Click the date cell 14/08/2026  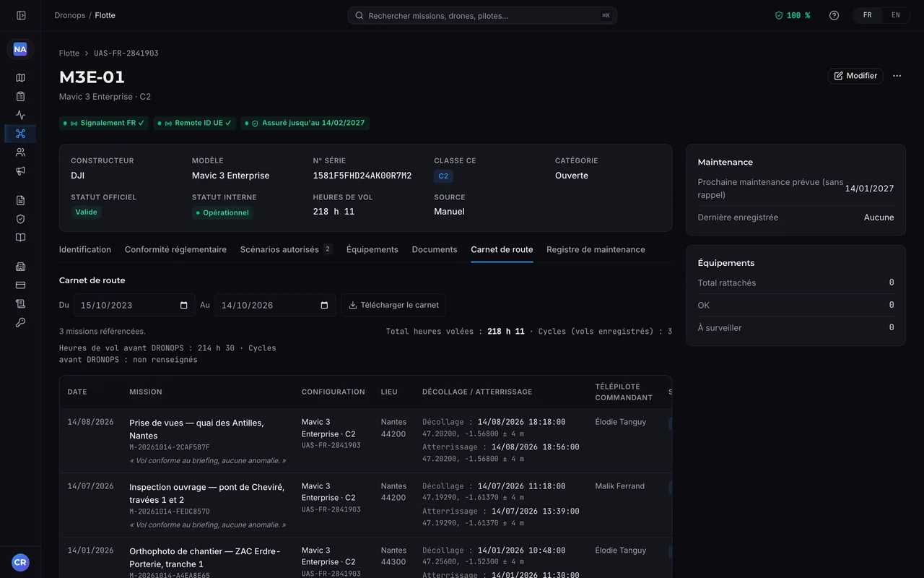[90, 422]
